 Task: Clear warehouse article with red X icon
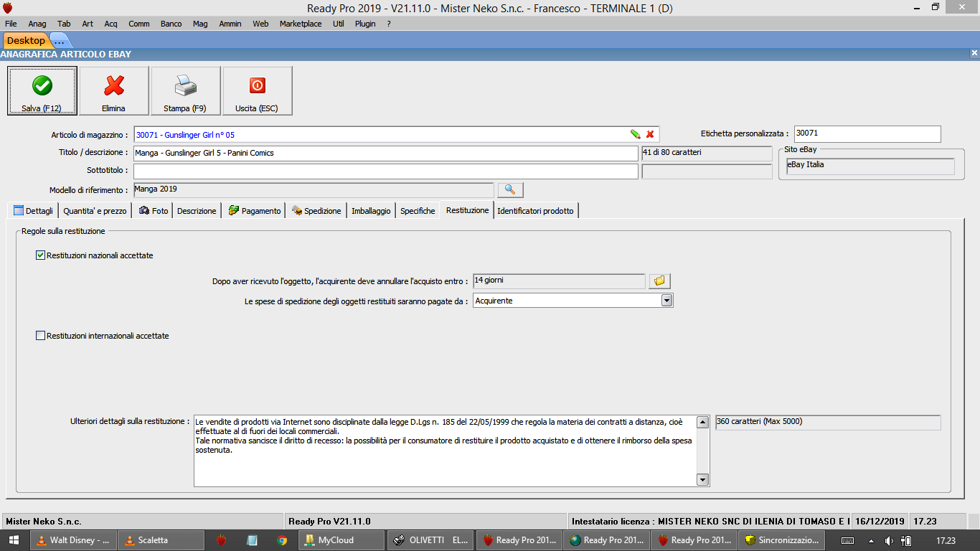(650, 134)
